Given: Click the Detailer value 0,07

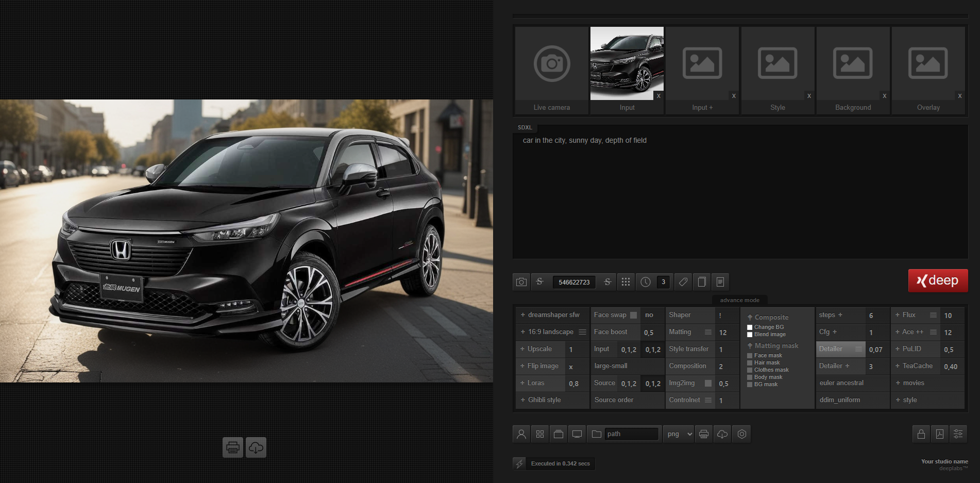Looking at the screenshot, I should click(876, 349).
